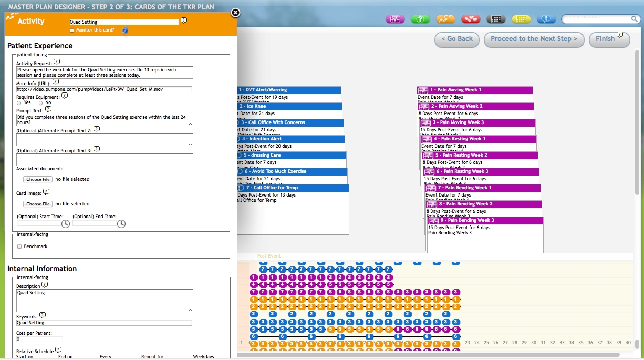Click the blue alert bubble card icon

(x=546, y=19)
